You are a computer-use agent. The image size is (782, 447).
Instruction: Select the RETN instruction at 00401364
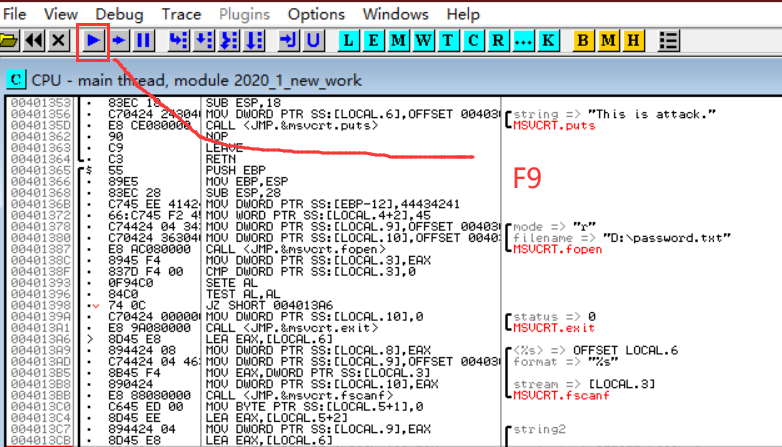click(220, 159)
